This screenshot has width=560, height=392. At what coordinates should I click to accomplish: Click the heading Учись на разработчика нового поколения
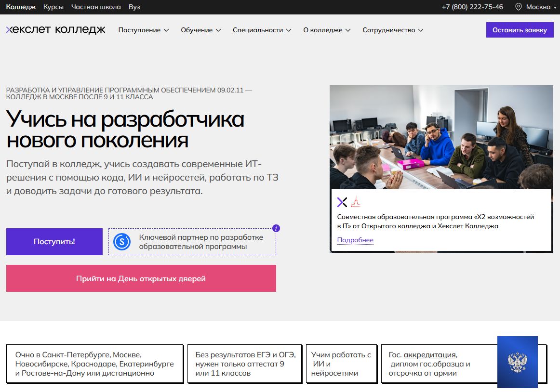(125, 129)
